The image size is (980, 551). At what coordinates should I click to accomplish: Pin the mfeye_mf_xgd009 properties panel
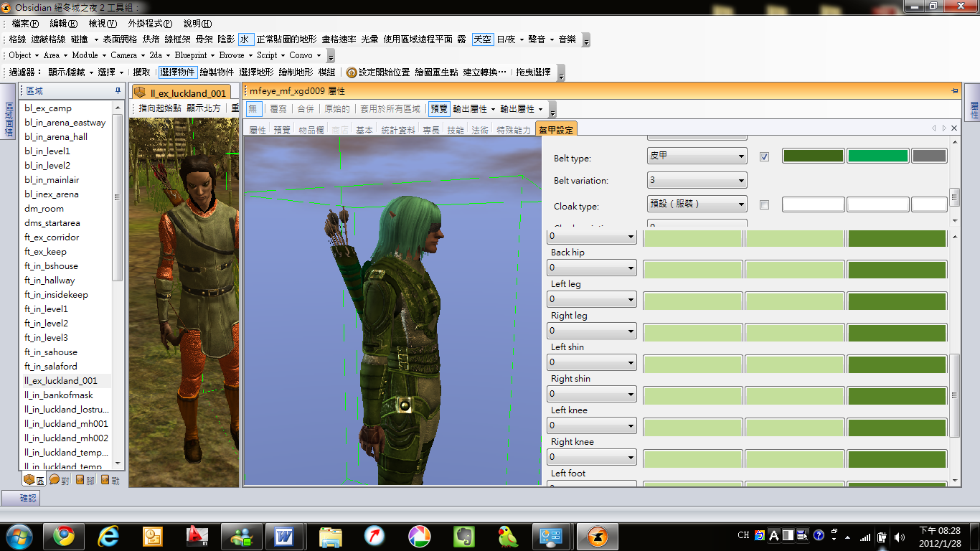coord(954,91)
